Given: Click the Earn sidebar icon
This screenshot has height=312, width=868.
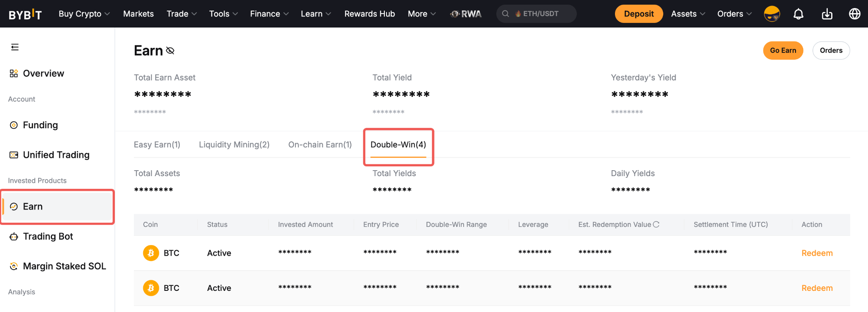Looking at the screenshot, I should (14, 207).
